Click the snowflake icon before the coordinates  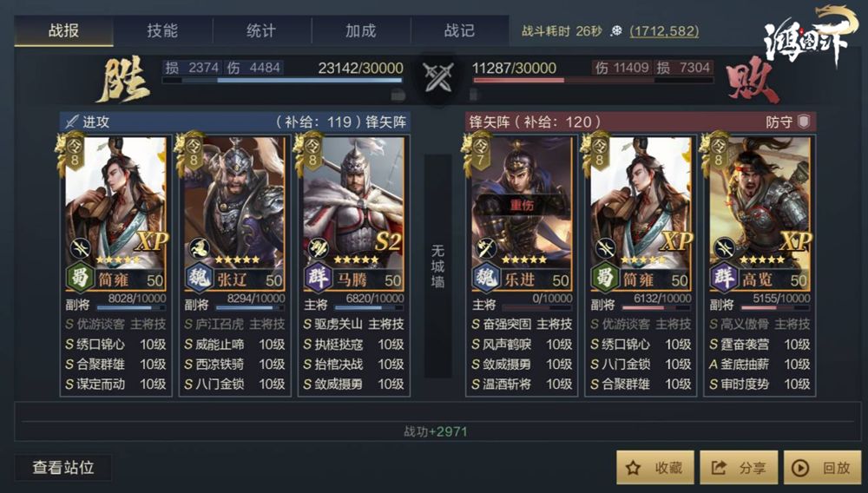click(x=616, y=31)
